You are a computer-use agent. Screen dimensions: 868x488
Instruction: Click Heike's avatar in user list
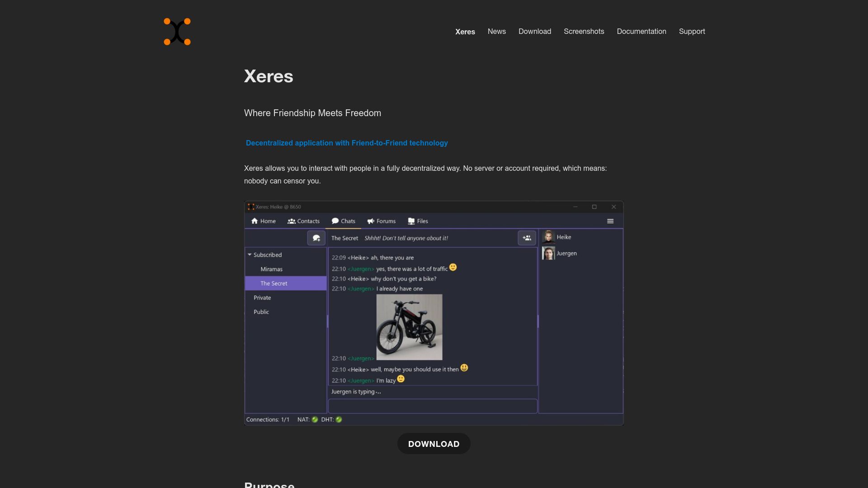coord(548,237)
